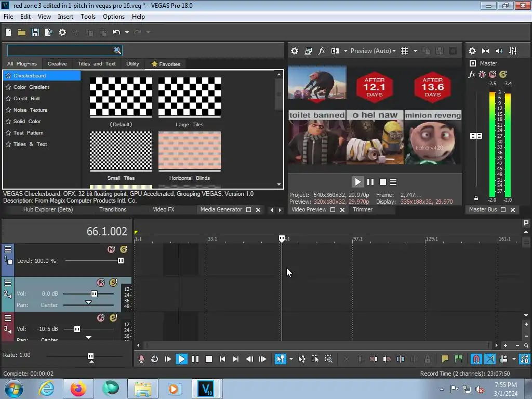Open Undo history dropdown arrow
Screen dimensions: 532x399
[127, 32]
